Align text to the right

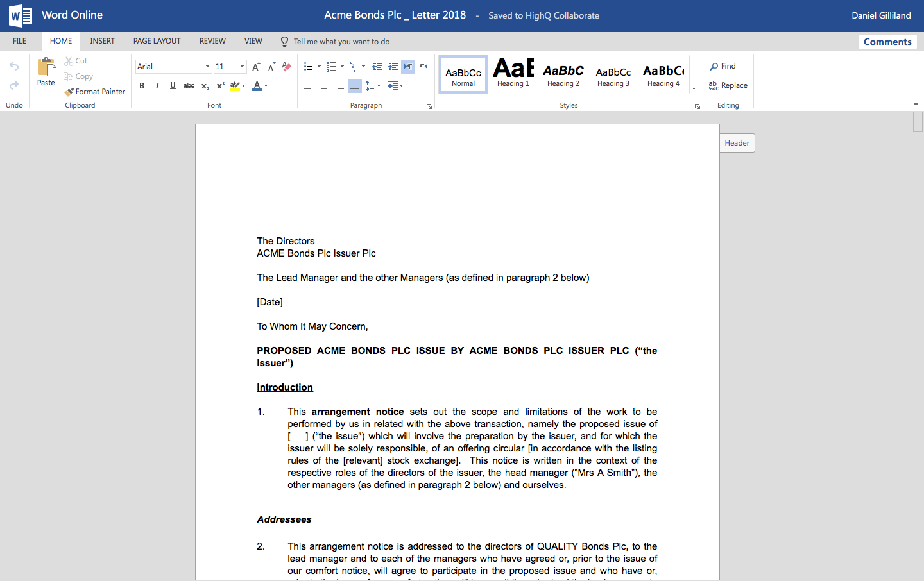(x=339, y=86)
